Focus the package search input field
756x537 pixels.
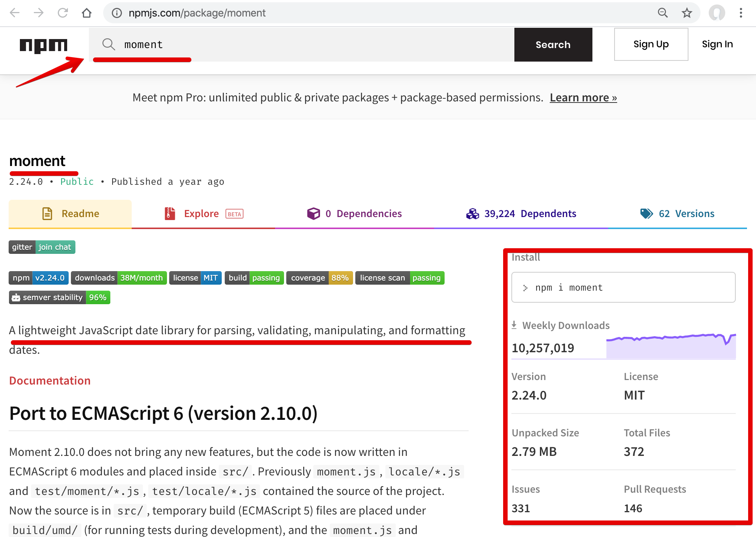click(300, 44)
